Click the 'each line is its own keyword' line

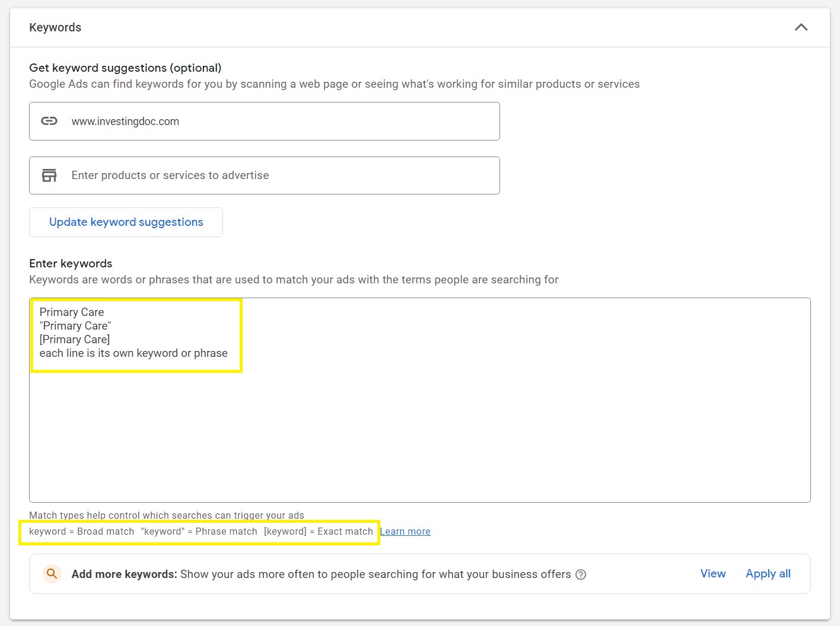[133, 353]
